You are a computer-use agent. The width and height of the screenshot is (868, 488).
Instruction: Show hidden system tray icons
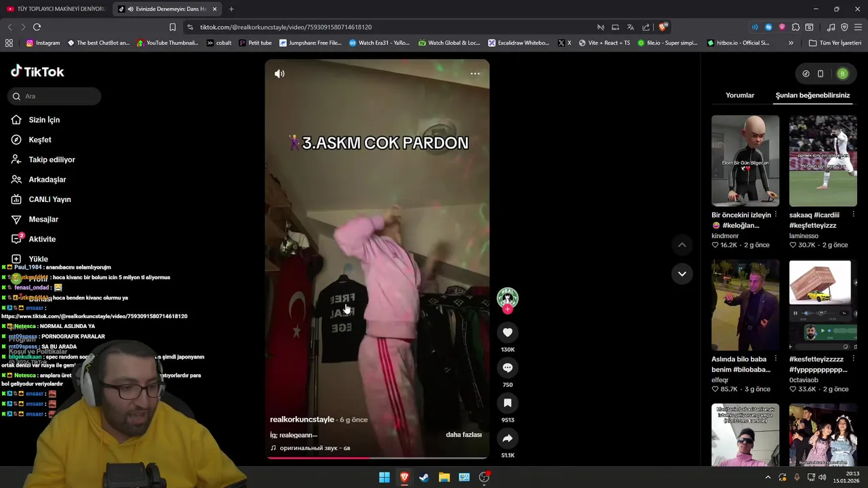768,477
